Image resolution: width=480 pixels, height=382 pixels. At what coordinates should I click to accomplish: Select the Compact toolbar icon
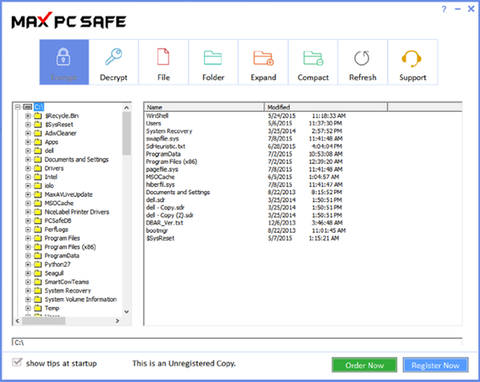click(313, 58)
